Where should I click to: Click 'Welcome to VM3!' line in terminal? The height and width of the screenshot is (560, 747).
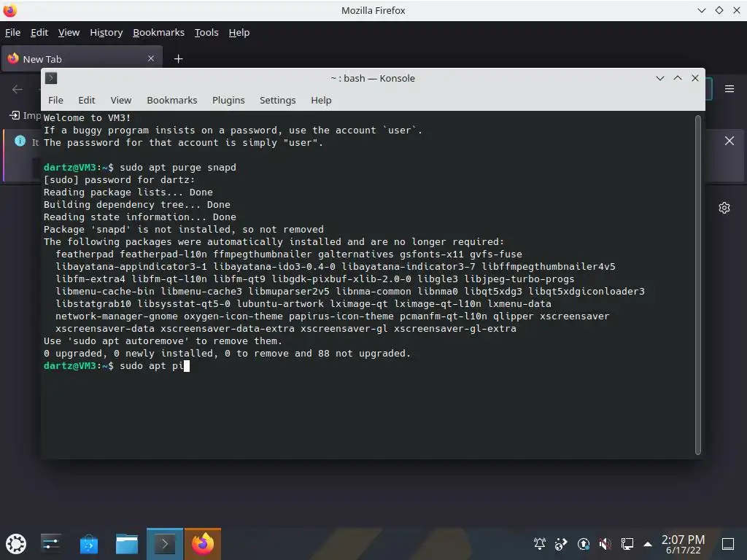[88, 117]
